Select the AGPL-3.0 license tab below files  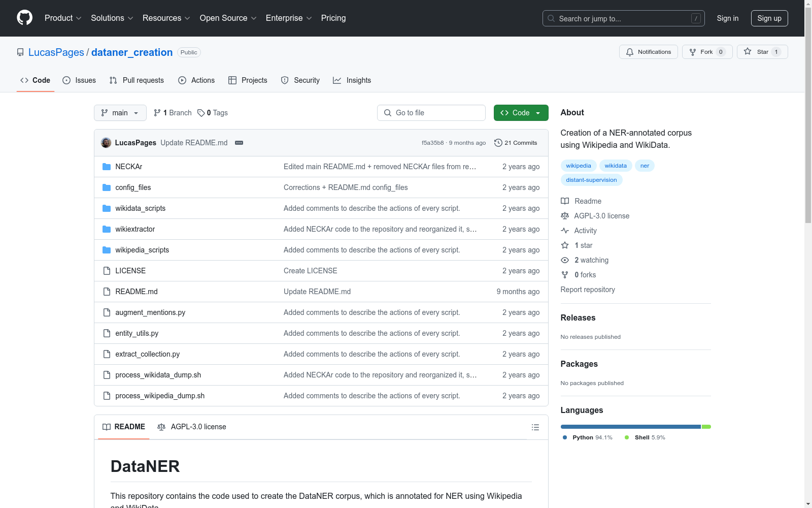coord(192,427)
